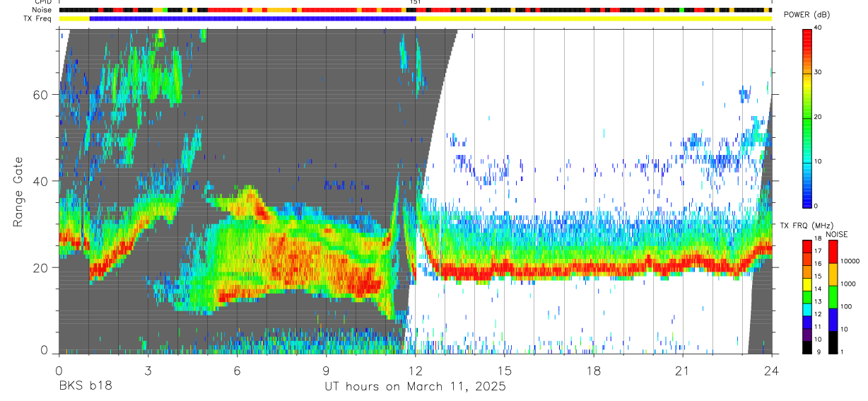Click the POWER (dB) color bar
868x401 pixels.
click(x=807, y=117)
